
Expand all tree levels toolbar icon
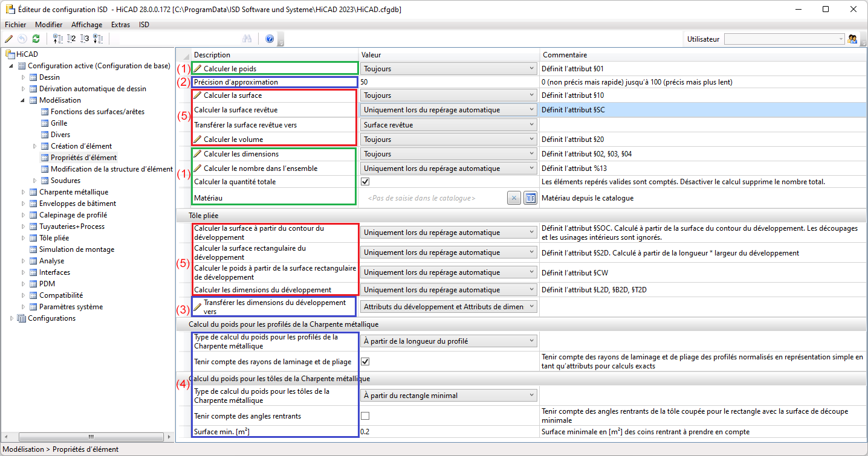(x=98, y=39)
